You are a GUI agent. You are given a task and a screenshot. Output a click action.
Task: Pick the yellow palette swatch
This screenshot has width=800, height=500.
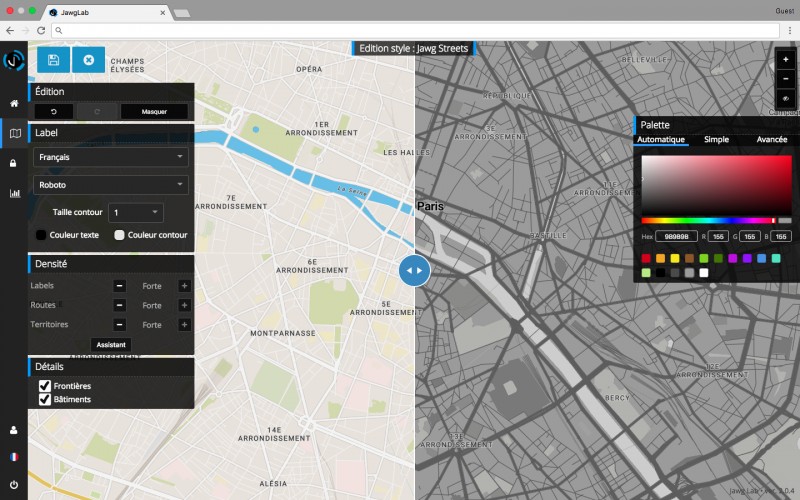pyautogui.click(x=675, y=259)
